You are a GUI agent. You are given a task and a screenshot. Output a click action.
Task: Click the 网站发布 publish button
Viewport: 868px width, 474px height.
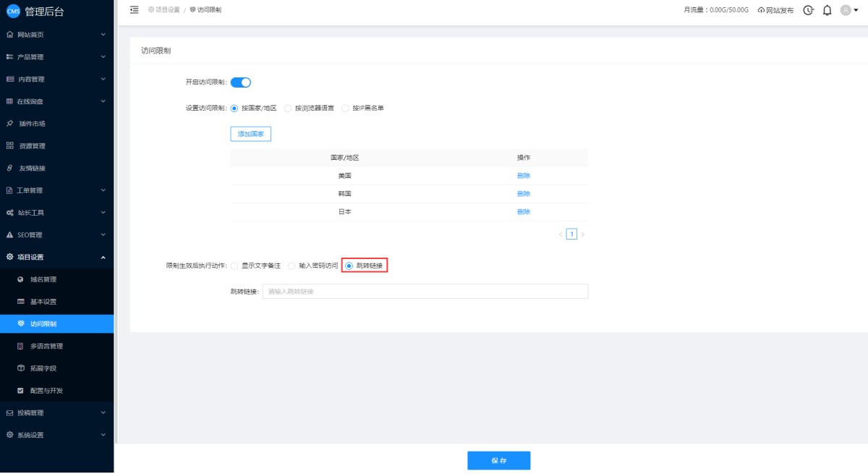pyautogui.click(x=775, y=10)
